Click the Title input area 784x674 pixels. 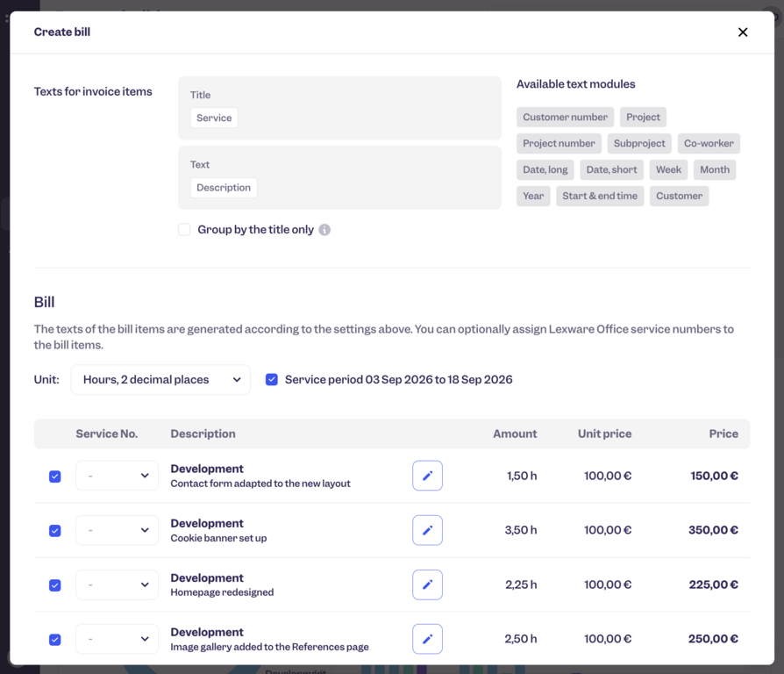(339, 108)
